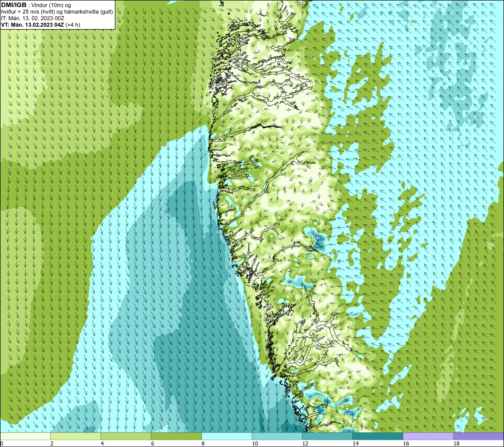Click the '2' colorbar scale label
This screenshot has width=504, height=447.
(52, 443)
